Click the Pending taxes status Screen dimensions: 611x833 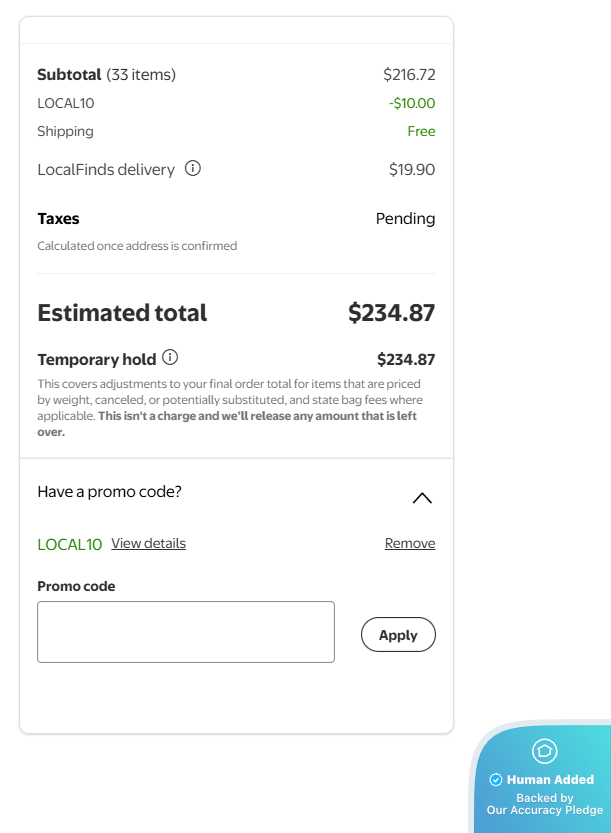click(x=405, y=219)
